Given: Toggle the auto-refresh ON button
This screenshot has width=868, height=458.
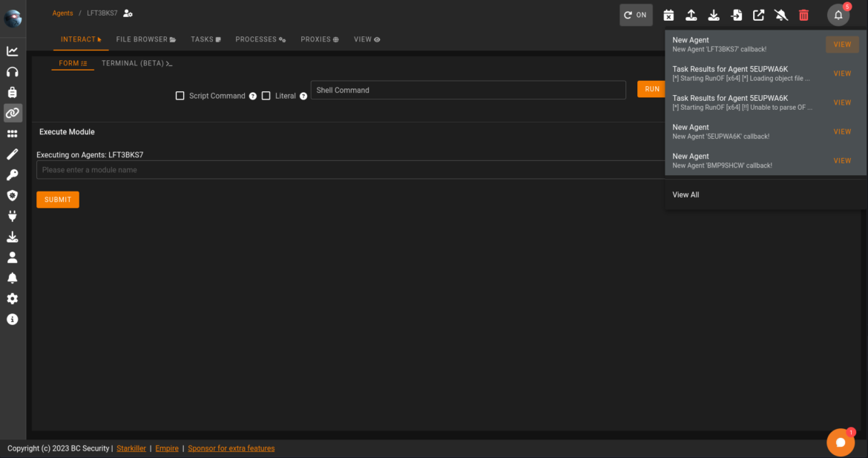Looking at the screenshot, I should pos(635,15).
